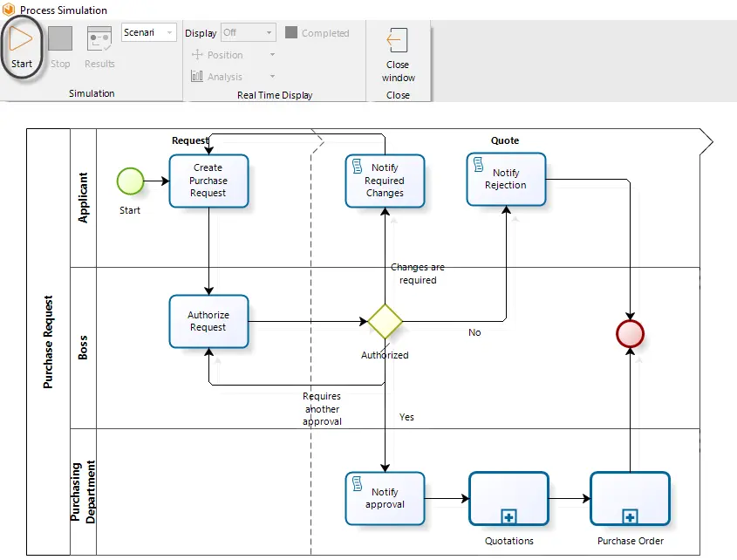This screenshot has width=737, height=560.
Task: Open the Display mode dropdown showing Off
Action: coord(249,32)
